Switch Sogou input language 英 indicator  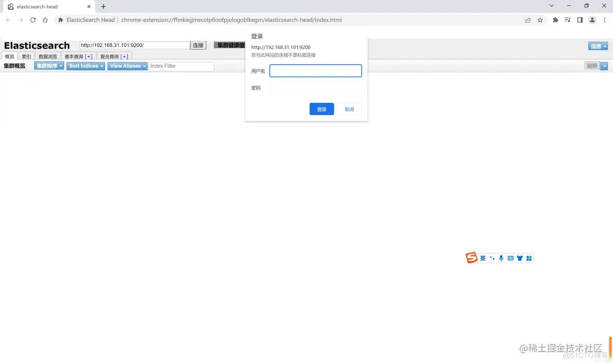click(483, 258)
